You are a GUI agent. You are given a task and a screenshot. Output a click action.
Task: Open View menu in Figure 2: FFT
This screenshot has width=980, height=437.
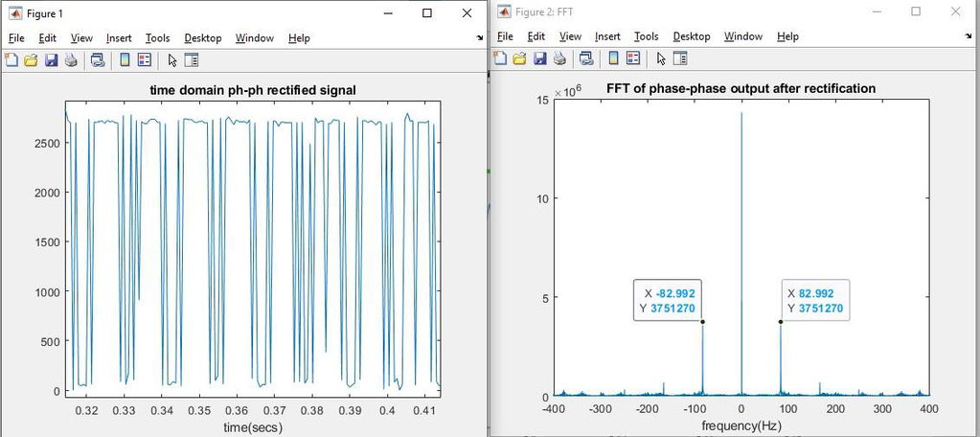[x=570, y=36]
